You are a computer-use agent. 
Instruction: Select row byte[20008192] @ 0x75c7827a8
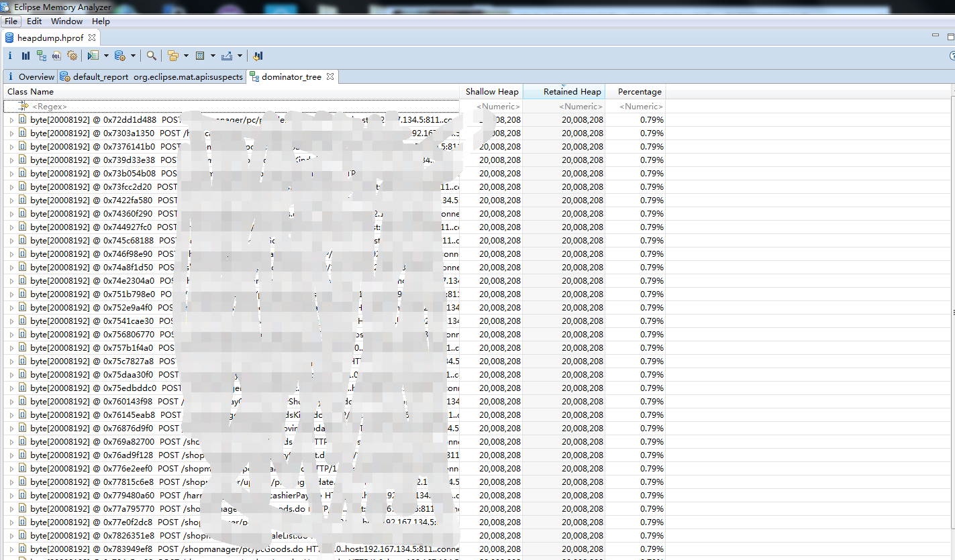334,361
